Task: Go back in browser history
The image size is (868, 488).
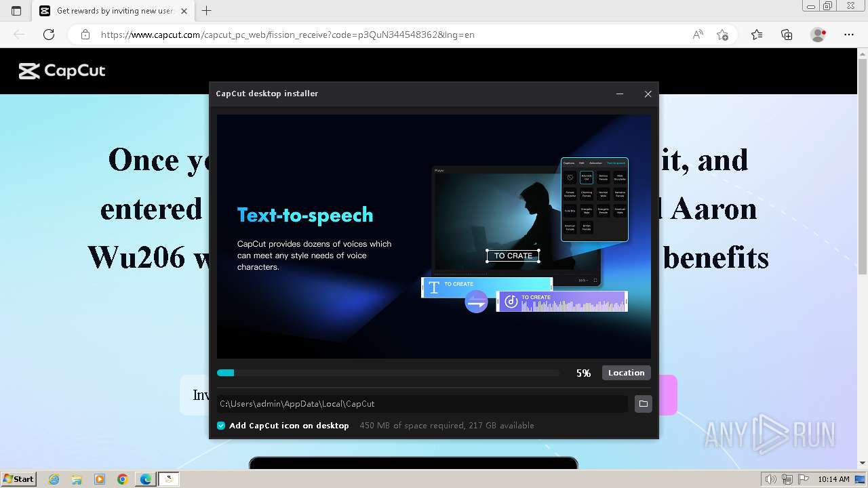Action: pyautogui.click(x=19, y=35)
